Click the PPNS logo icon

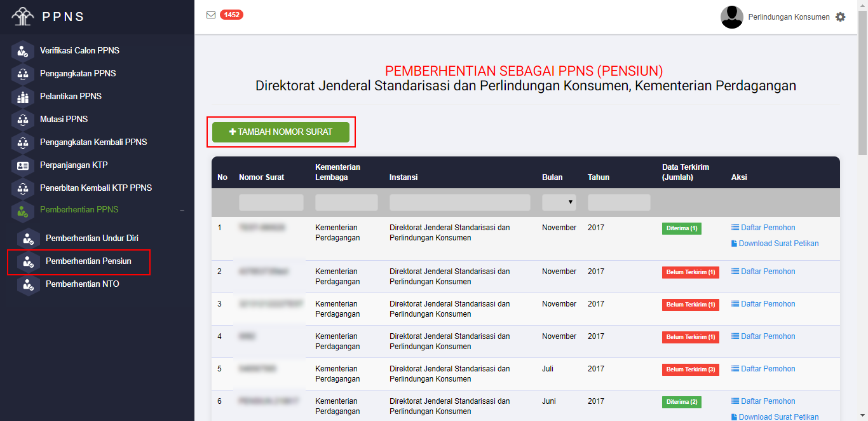pyautogui.click(x=23, y=17)
